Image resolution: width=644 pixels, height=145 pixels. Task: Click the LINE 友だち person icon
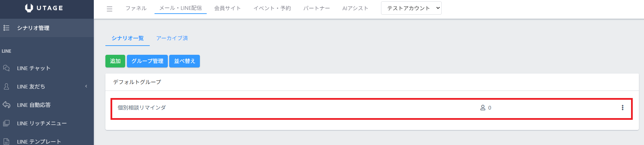pos(6,86)
